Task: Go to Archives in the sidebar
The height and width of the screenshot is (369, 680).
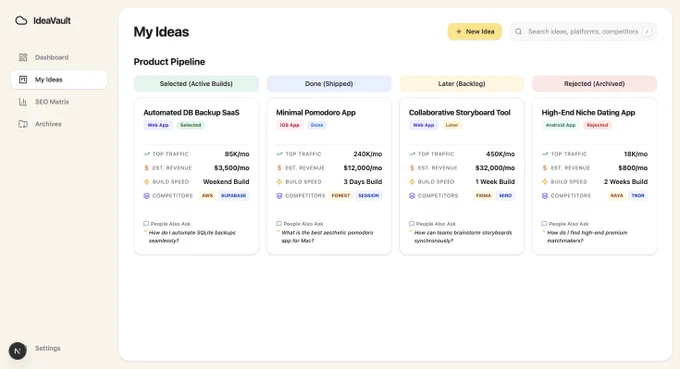Action: tap(59, 124)
